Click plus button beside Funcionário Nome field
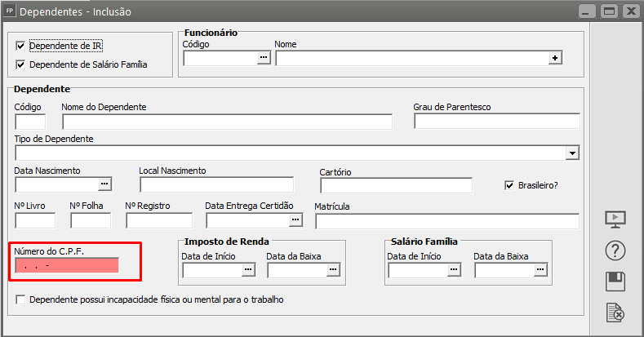This screenshot has height=337, width=644. [x=555, y=58]
